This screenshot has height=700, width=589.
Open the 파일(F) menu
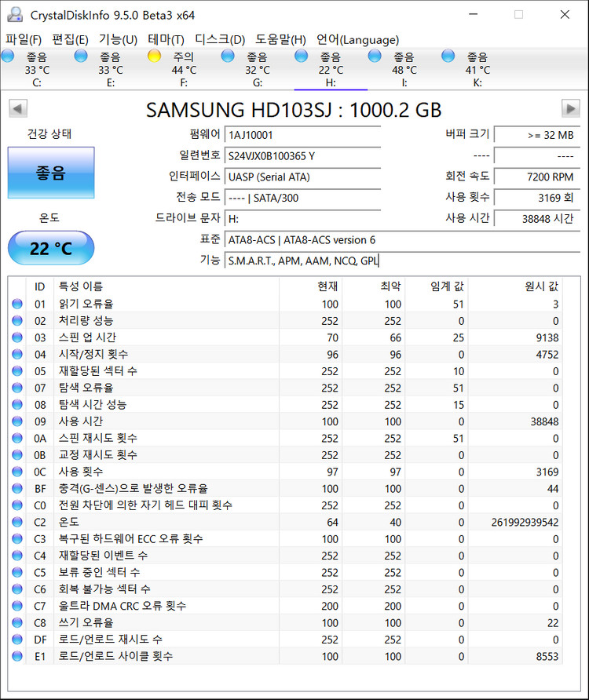24,40
